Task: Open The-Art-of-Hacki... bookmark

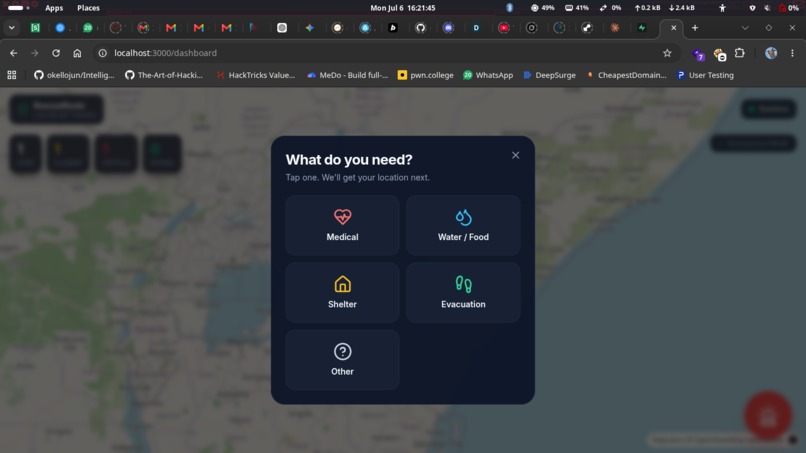Action: 164,75
